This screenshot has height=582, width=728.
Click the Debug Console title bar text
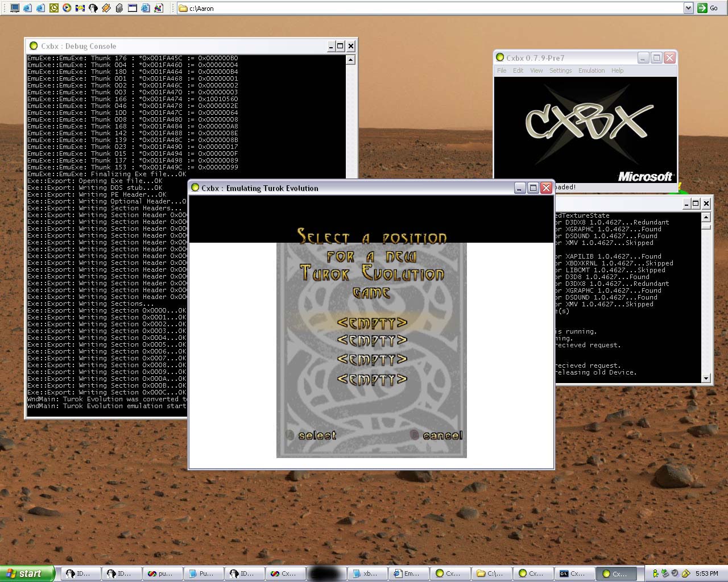click(x=78, y=46)
